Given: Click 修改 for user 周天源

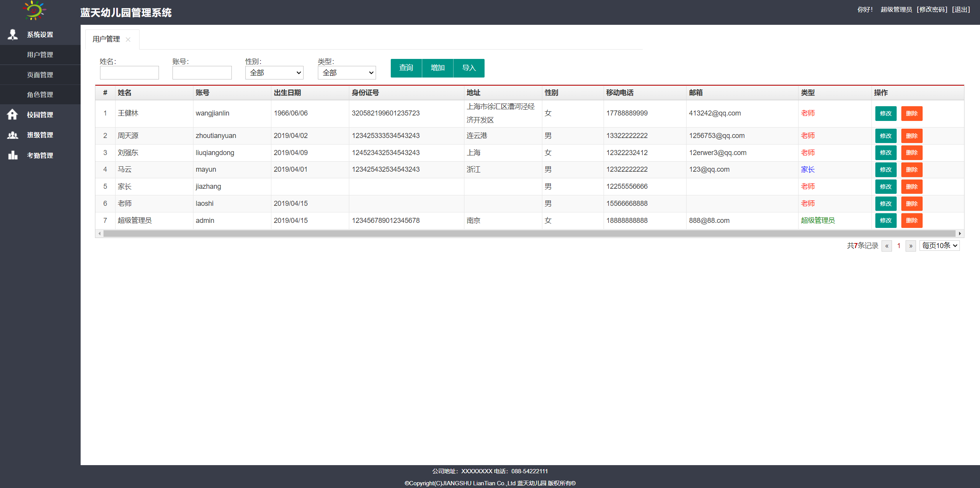Looking at the screenshot, I should [x=886, y=136].
